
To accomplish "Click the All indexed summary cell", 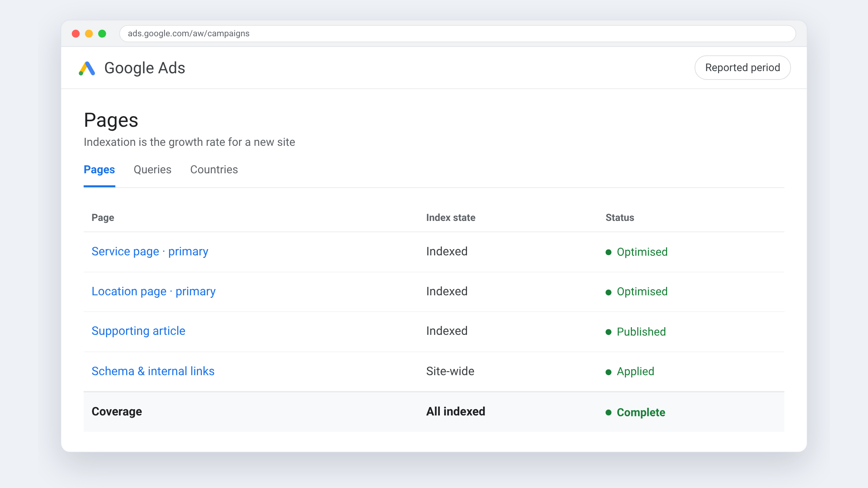I will [x=456, y=412].
